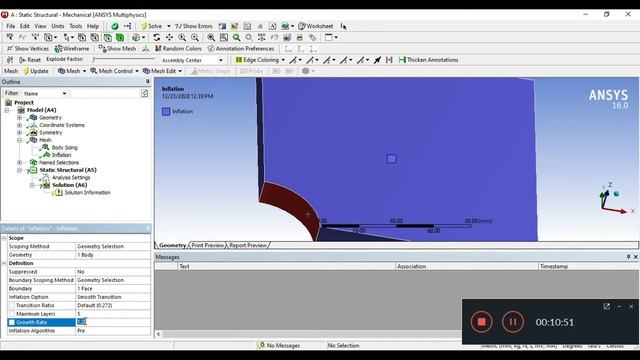Click the Solve lightning icon

pyautogui.click(x=144, y=26)
